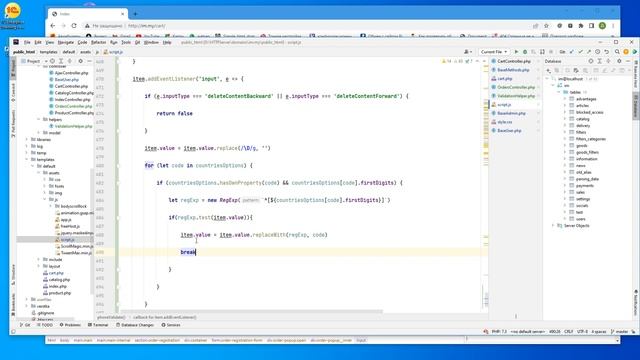Open Chrome three-dot menu
This screenshot has width=640, height=360.
pyautogui.click(x=613, y=25)
